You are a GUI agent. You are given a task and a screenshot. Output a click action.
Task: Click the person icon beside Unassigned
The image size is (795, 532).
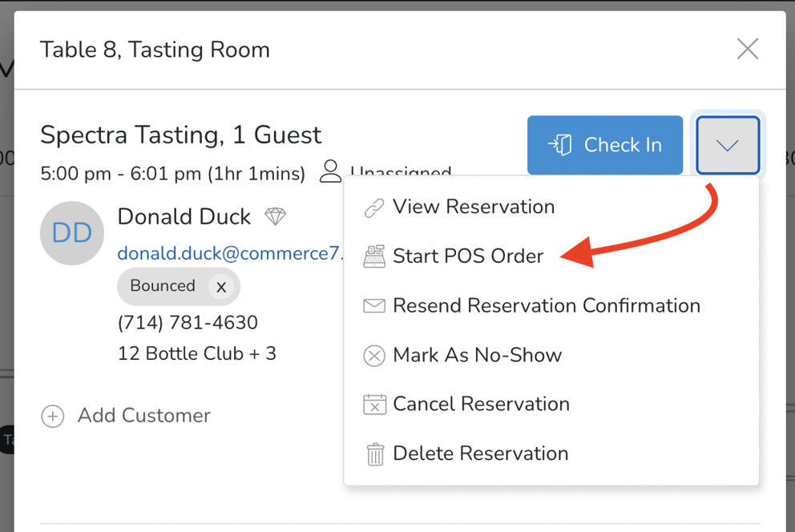330,171
